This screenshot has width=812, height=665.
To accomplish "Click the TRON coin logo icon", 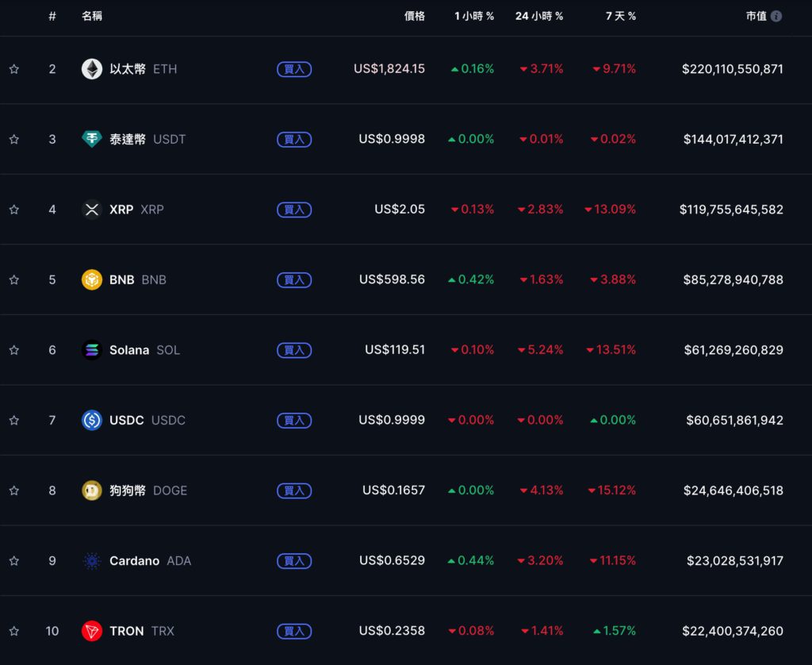I will (x=92, y=631).
